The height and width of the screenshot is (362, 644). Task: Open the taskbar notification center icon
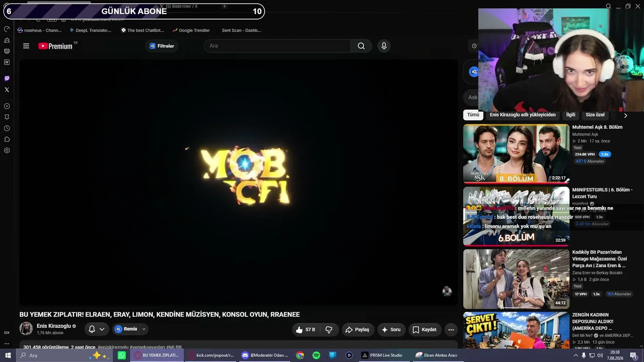click(633, 355)
